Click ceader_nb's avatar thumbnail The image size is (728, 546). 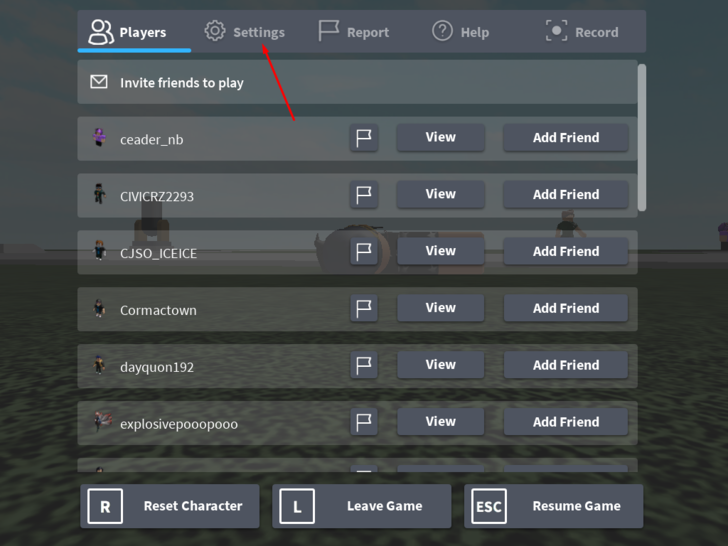tap(99, 137)
